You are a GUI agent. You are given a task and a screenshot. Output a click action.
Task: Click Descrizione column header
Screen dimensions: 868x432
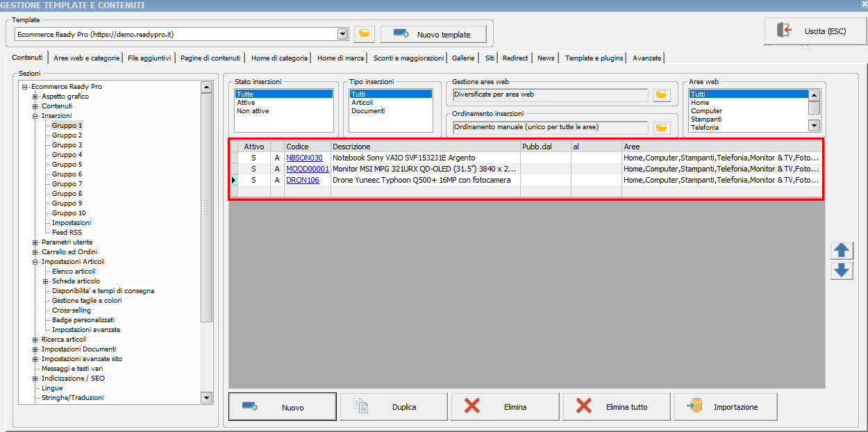(426, 147)
